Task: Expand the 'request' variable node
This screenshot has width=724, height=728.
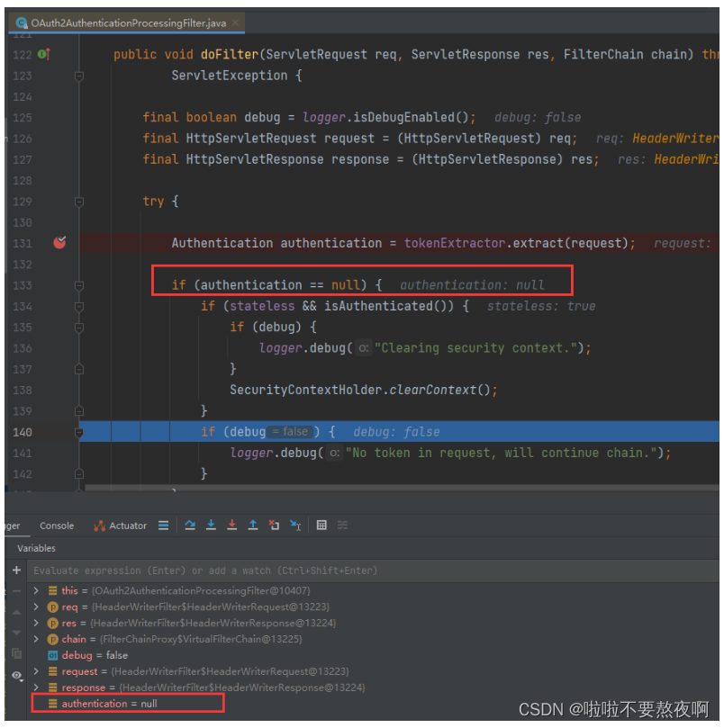Action: 36,671
